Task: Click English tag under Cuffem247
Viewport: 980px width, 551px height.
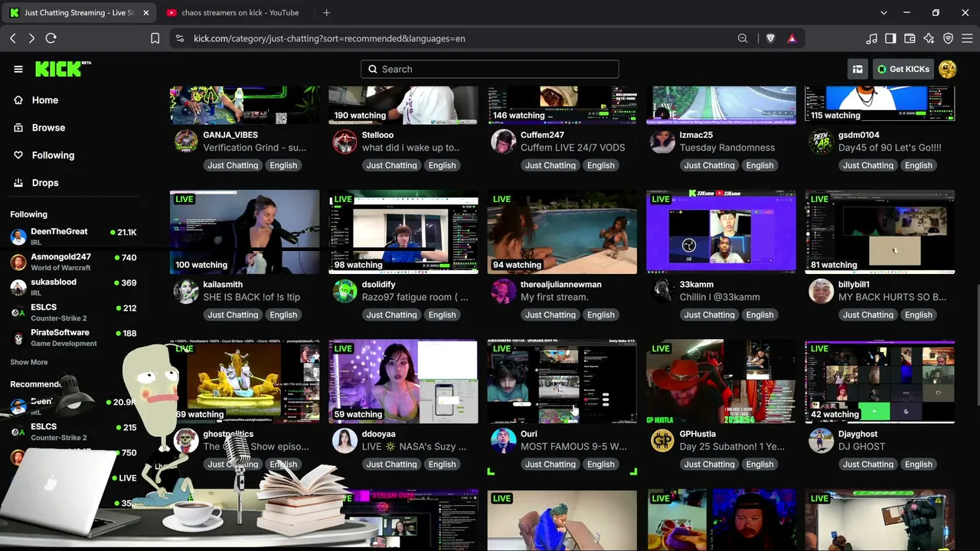Action: [x=601, y=165]
